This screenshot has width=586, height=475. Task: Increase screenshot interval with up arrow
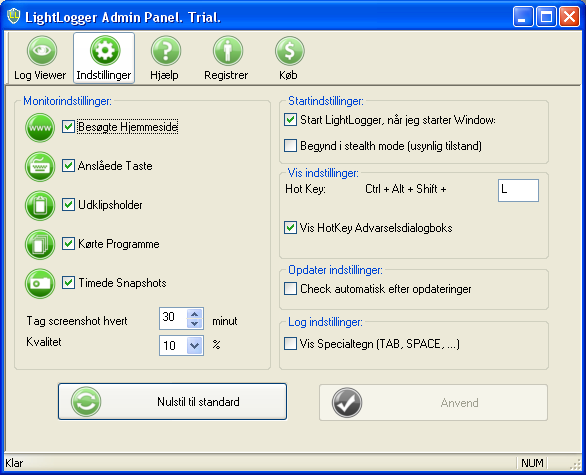(x=194, y=314)
